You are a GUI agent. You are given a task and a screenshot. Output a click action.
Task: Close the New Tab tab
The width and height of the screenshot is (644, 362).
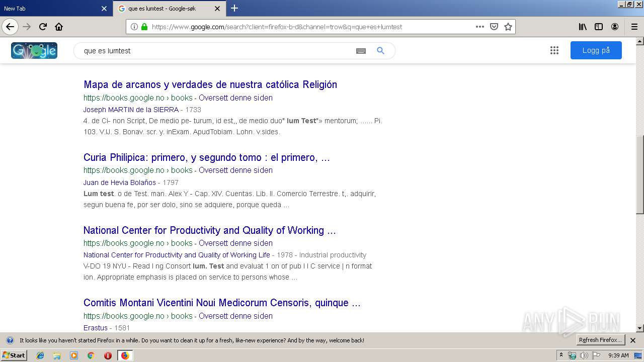(x=104, y=9)
